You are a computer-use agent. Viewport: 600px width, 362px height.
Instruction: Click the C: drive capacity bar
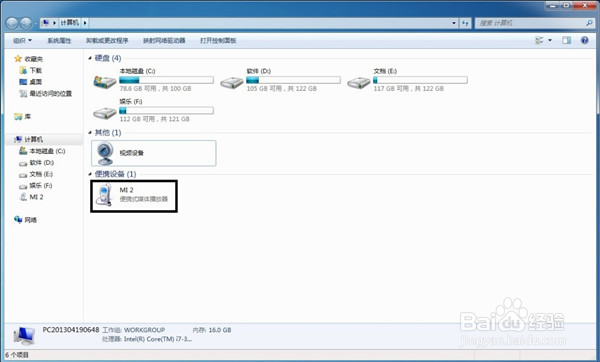[x=166, y=80]
